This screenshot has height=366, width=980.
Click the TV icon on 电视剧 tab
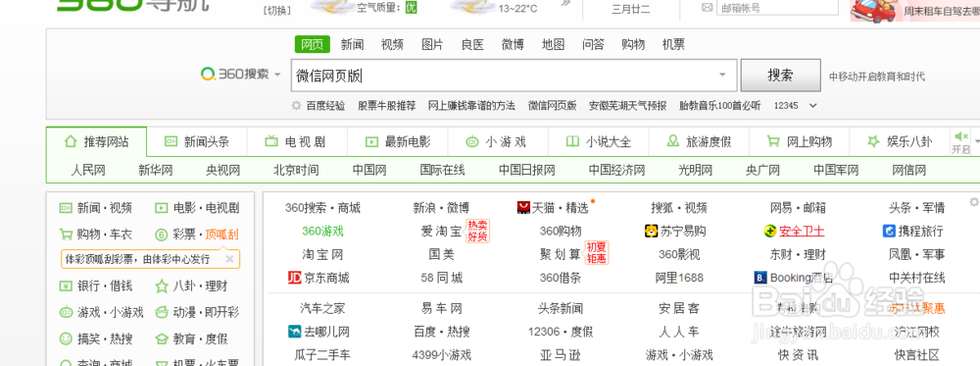click(271, 141)
